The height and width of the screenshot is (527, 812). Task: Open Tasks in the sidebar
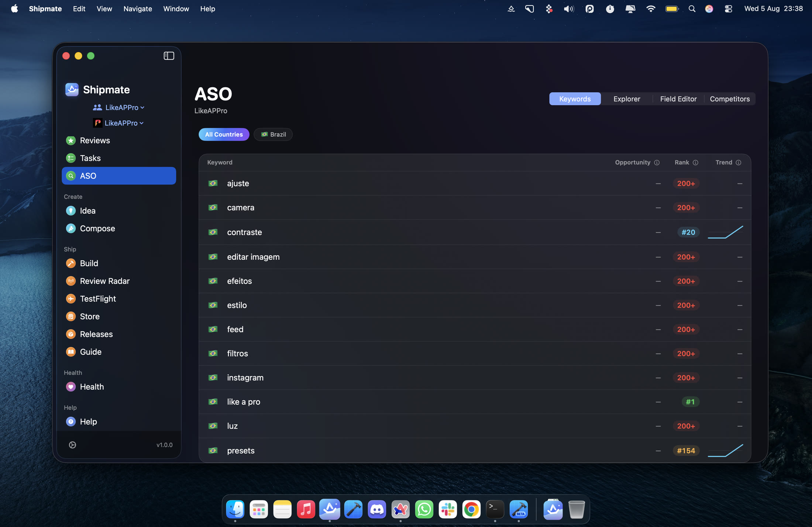point(118,158)
